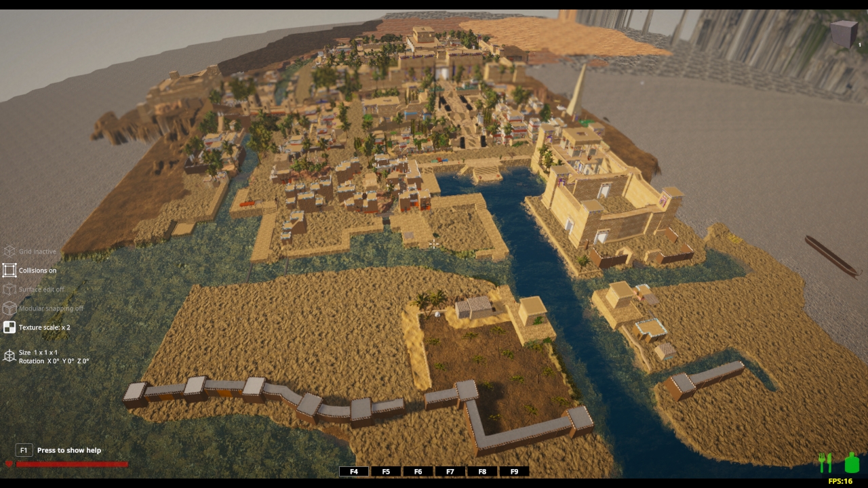The width and height of the screenshot is (868, 488).
Task: Click the Collisions on square icon
Action: [x=9, y=270]
